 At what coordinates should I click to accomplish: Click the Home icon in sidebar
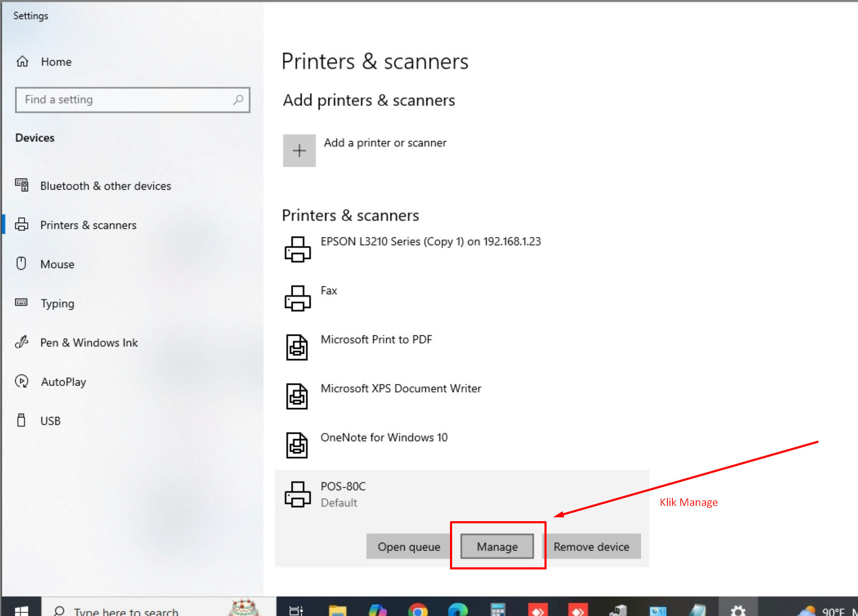22,62
